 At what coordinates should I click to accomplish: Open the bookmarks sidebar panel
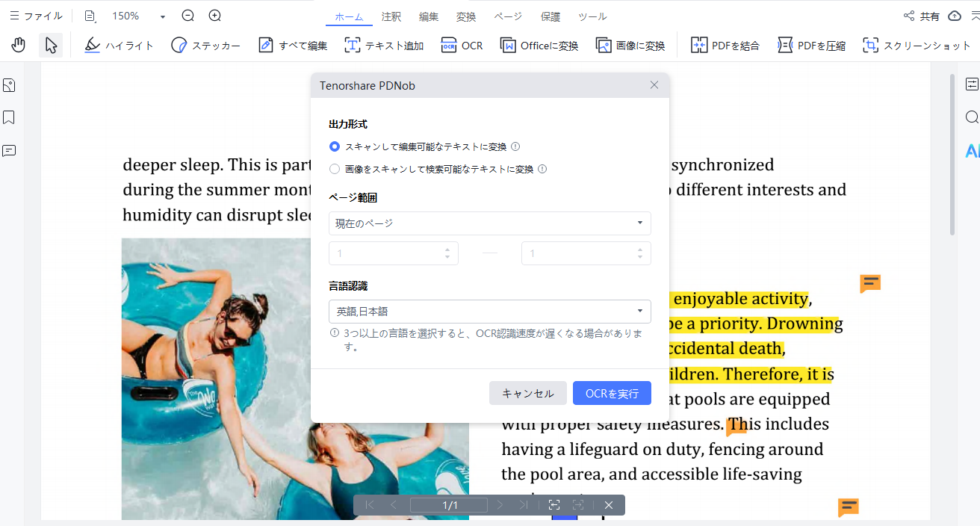pos(9,117)
